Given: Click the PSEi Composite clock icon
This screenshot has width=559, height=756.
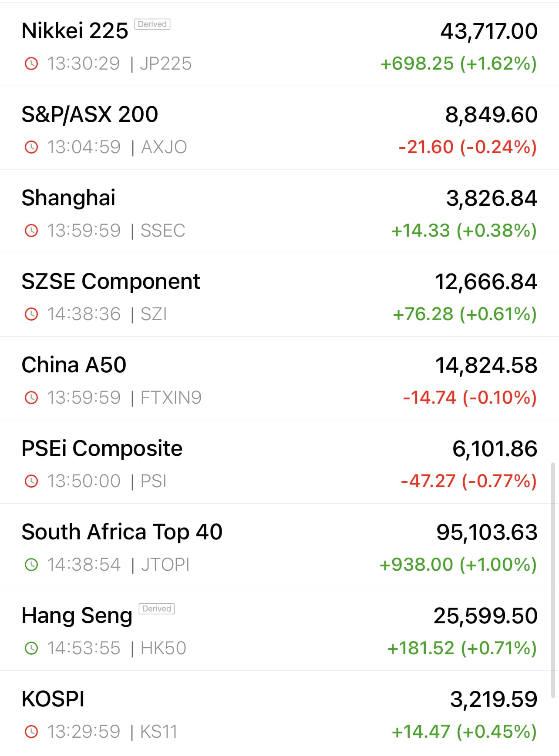Looking at the screenshot, I should click(31, 481).
